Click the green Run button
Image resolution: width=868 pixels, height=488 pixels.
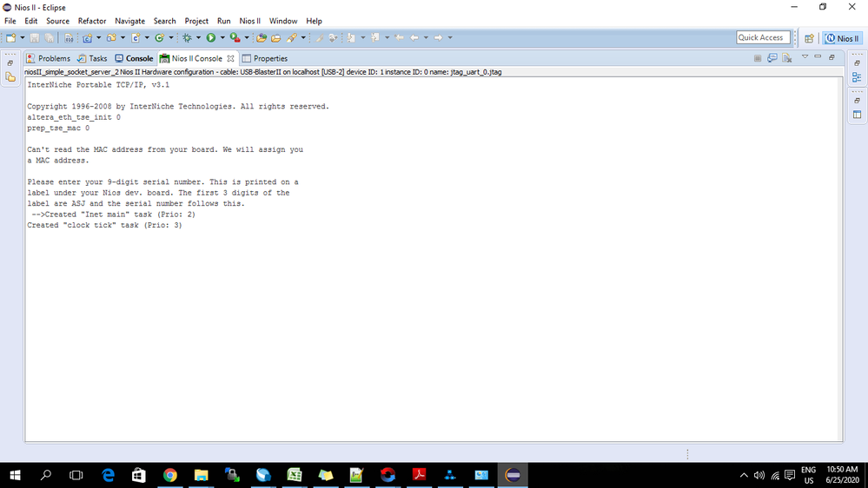pos(211,37)
